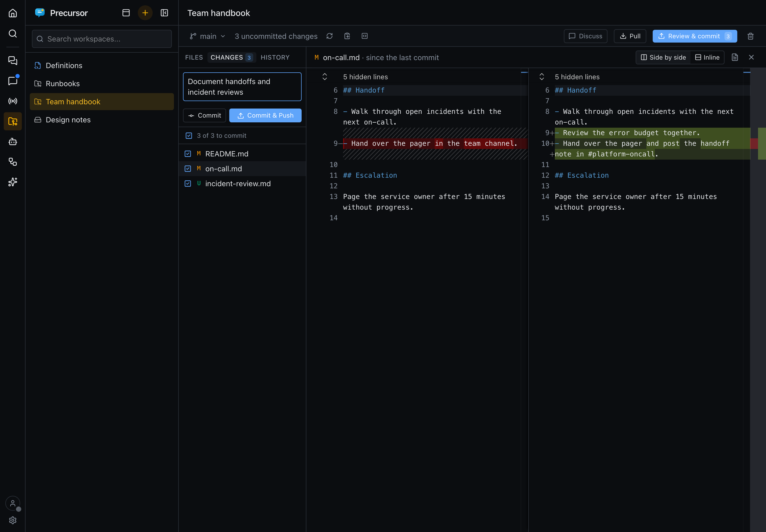The width and height of the screenshot is (766, 532).
Task: Click the Commit button
Action: pos(204,115)
